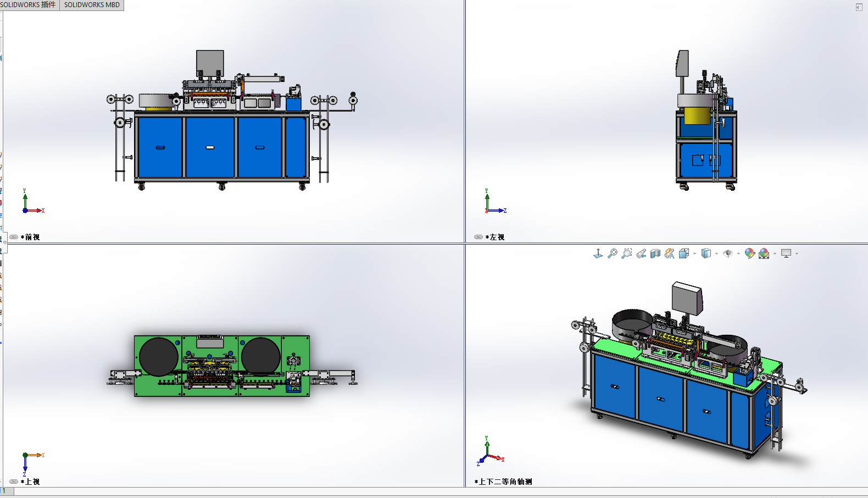Expand the Apply Scene dropdown arrow

(775, 254)
